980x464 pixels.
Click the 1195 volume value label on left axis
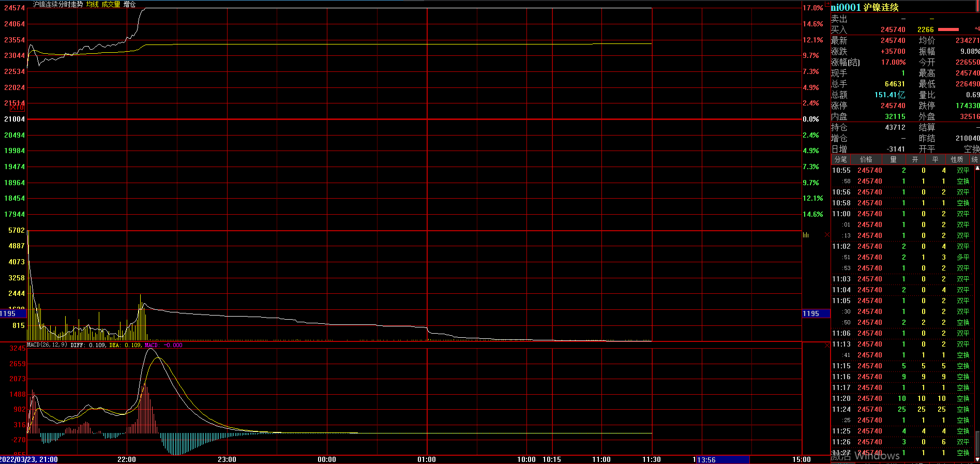tap(8, 313)
